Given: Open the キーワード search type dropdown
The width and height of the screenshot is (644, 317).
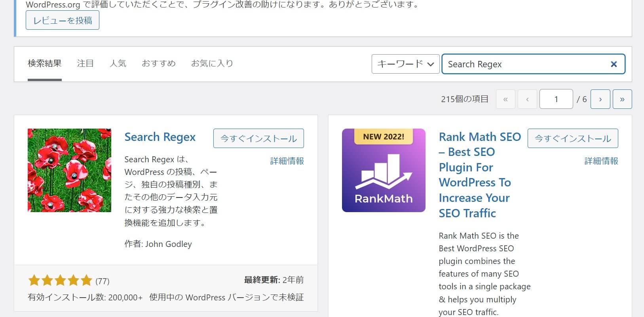Looking at the screenshot, I should pyautogui.click(x=405, y=64).
